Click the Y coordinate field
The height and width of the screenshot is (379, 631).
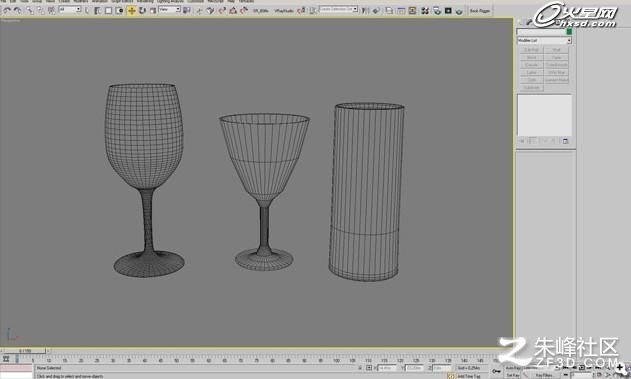[x=414, y=368]
